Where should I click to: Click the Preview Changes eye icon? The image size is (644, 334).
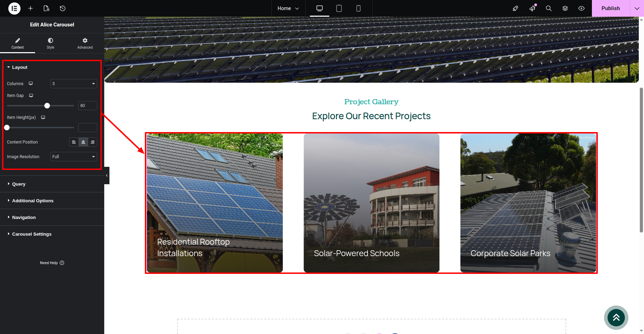pyautogui.click(x=581, y=8)
